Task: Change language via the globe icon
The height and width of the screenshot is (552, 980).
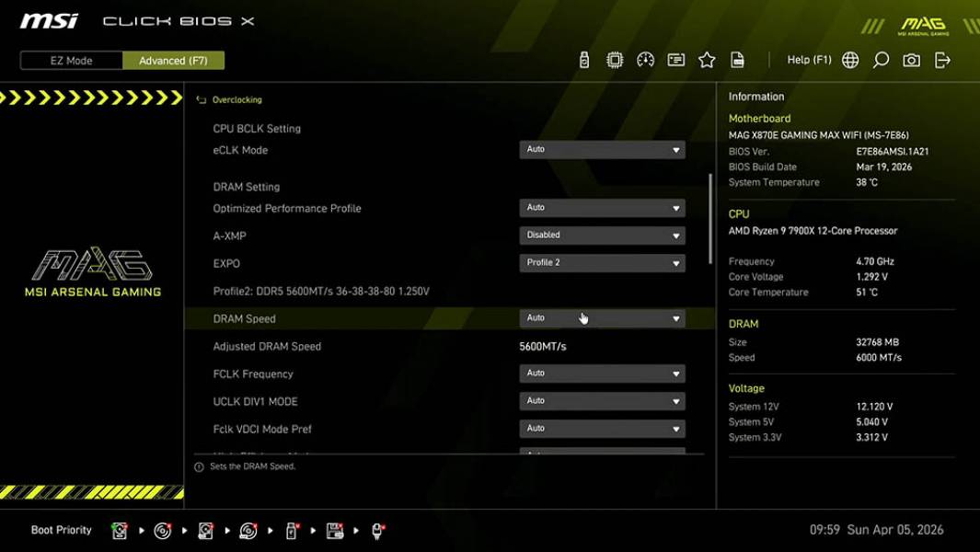Action: (x=849, y=59)
